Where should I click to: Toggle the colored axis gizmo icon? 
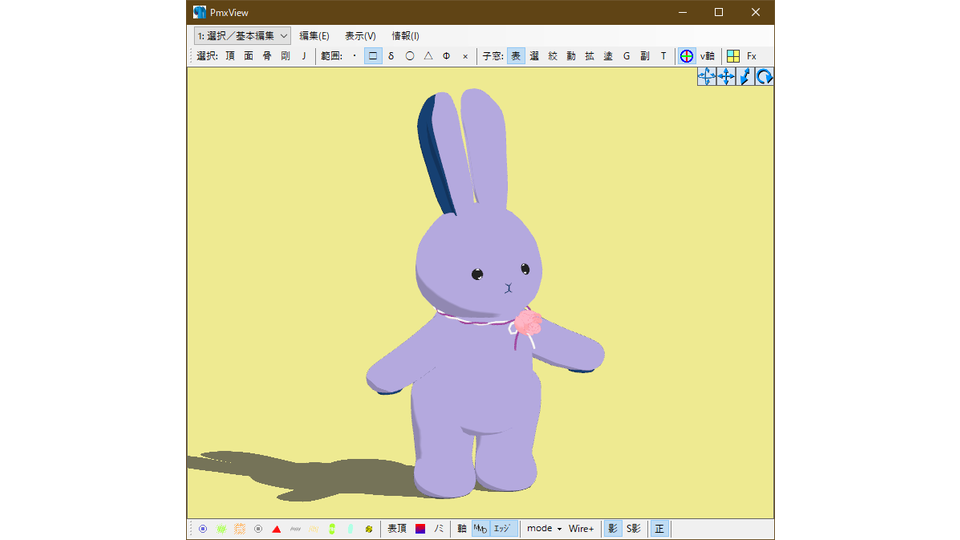[686, 56]
